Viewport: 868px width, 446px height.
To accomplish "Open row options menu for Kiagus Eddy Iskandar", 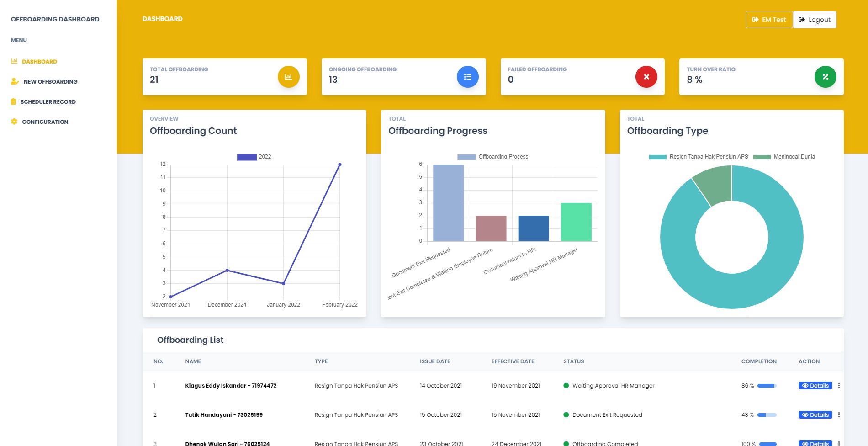I will 839,386.
